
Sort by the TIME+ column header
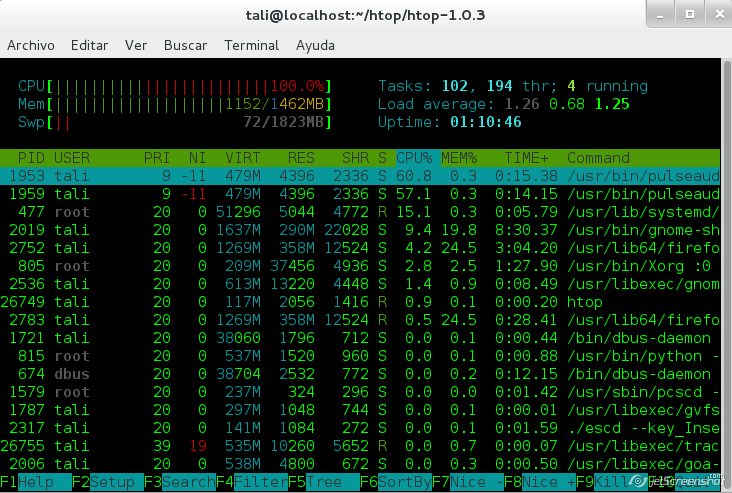coord(526,158)
